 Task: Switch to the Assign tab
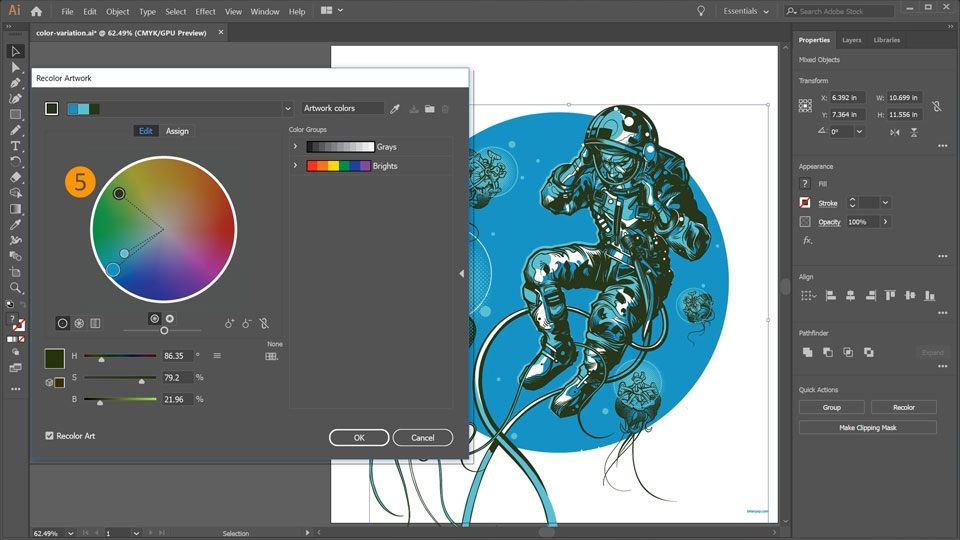tap(177, 131)
